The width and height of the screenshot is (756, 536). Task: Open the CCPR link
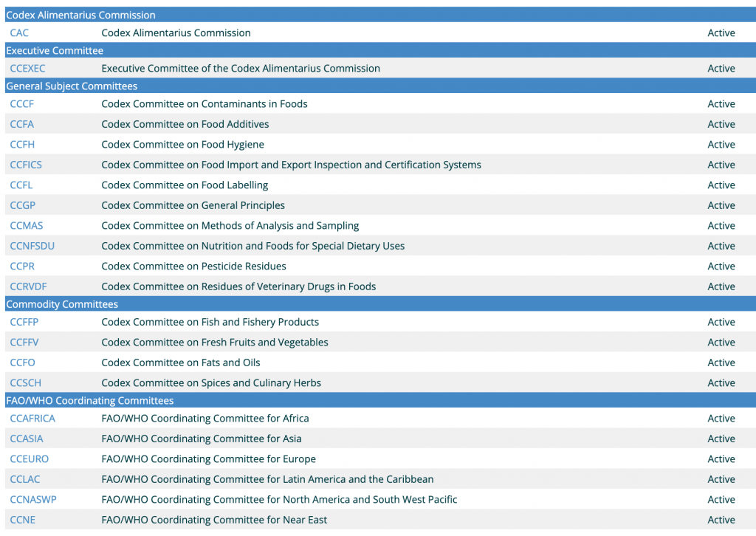[x=22, y=266]
